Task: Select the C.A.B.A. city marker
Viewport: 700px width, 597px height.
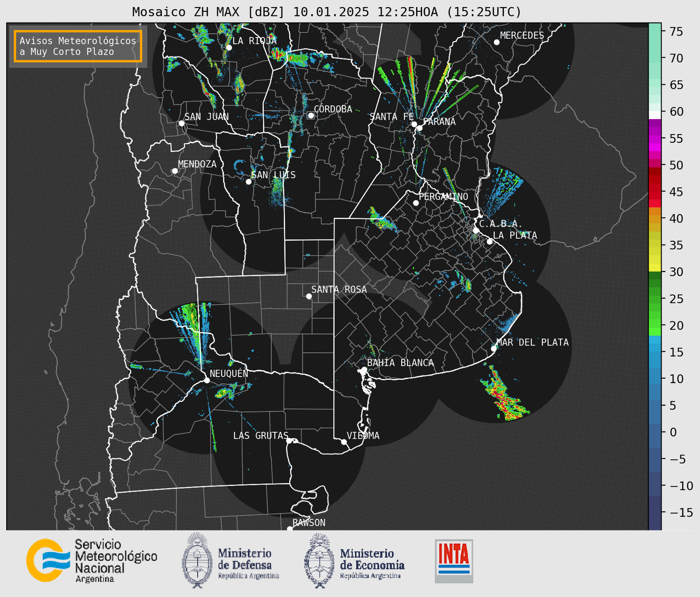Action: tap(476, 230)
